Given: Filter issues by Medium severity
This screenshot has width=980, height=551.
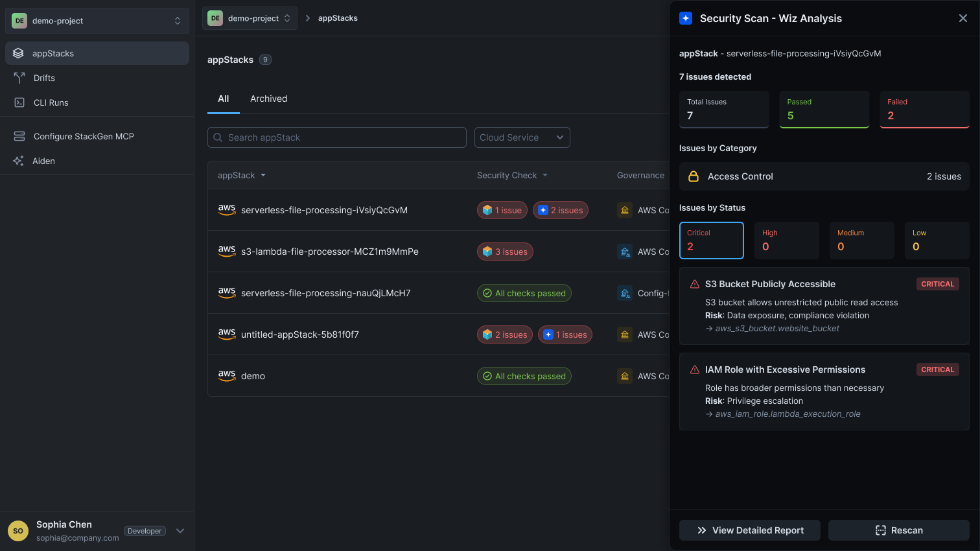Looking at the screenshot, I should click(x=861, y=240).
